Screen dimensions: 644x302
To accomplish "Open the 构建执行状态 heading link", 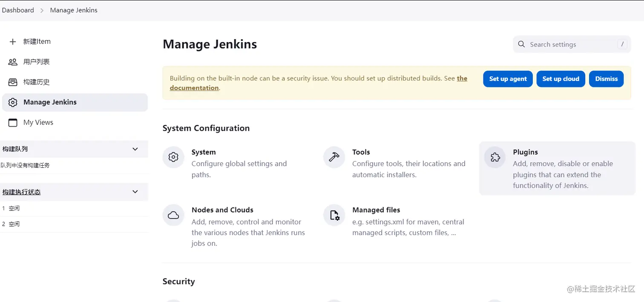I will 22,192.
